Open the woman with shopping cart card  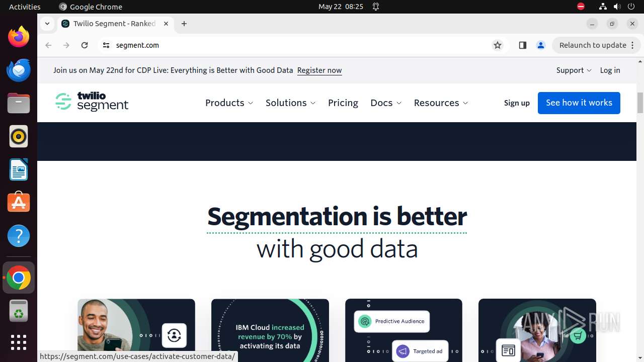pos(537,330)
